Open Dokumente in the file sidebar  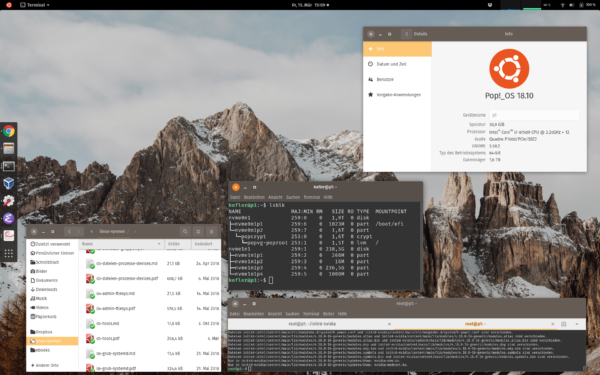coord(52,280)
